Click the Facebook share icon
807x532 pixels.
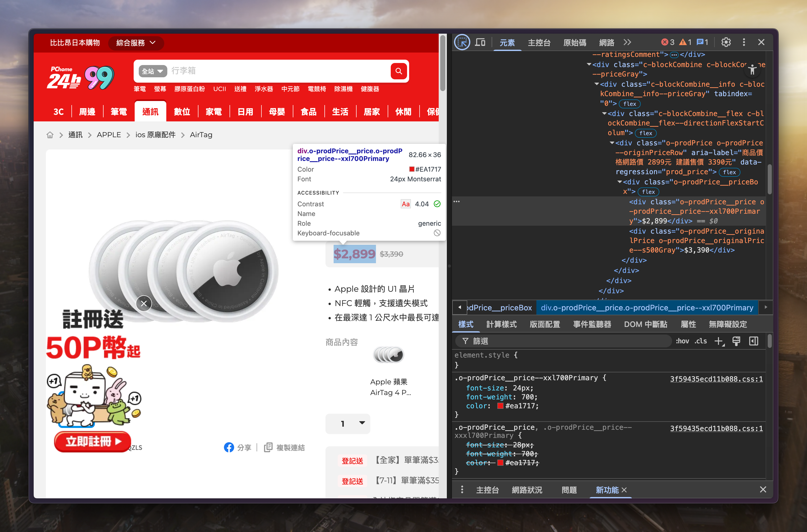tap(229, 448)
